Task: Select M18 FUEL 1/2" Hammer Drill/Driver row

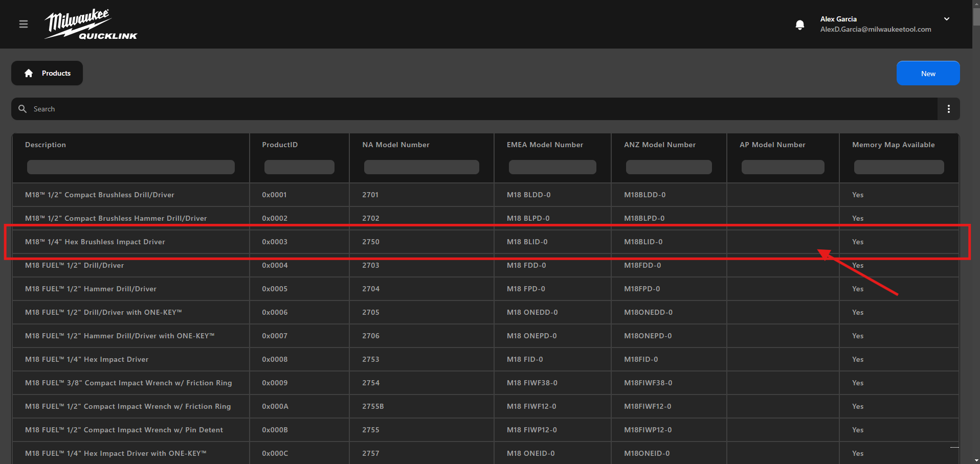Action: (x=485, y=289)
